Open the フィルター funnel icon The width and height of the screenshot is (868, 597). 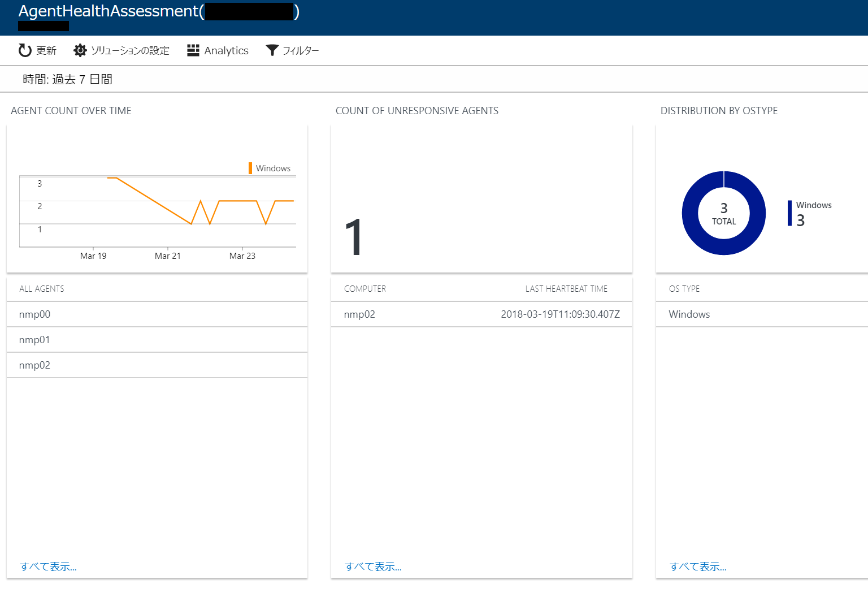pyautogui.click(x=272, y=50)
